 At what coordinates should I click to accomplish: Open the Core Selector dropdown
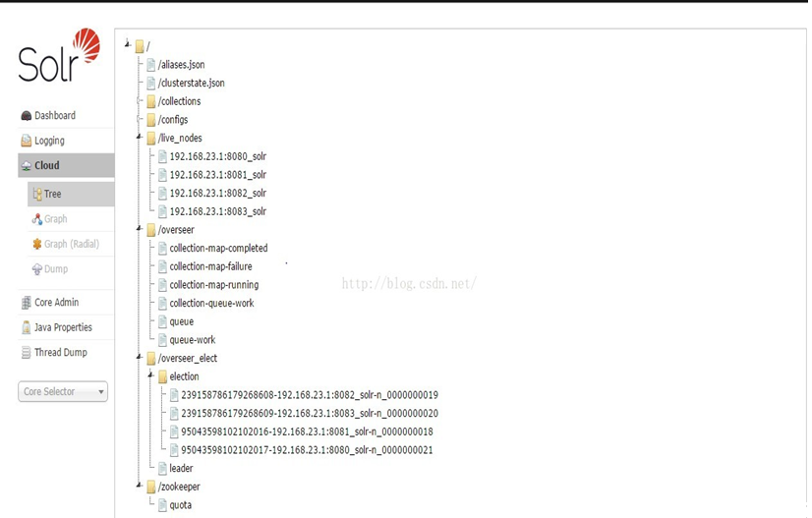pyautogui.click(x=63, y=391)
